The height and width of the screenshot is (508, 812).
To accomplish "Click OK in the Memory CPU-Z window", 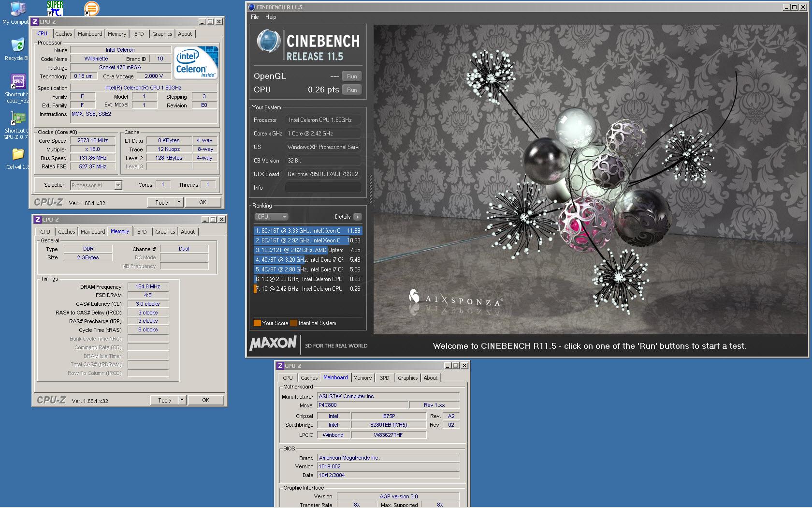I will [205, 400].
